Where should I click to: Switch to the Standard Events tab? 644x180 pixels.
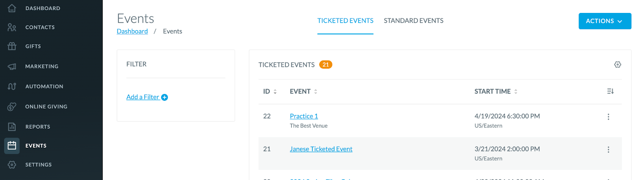(x=413, y=21)
